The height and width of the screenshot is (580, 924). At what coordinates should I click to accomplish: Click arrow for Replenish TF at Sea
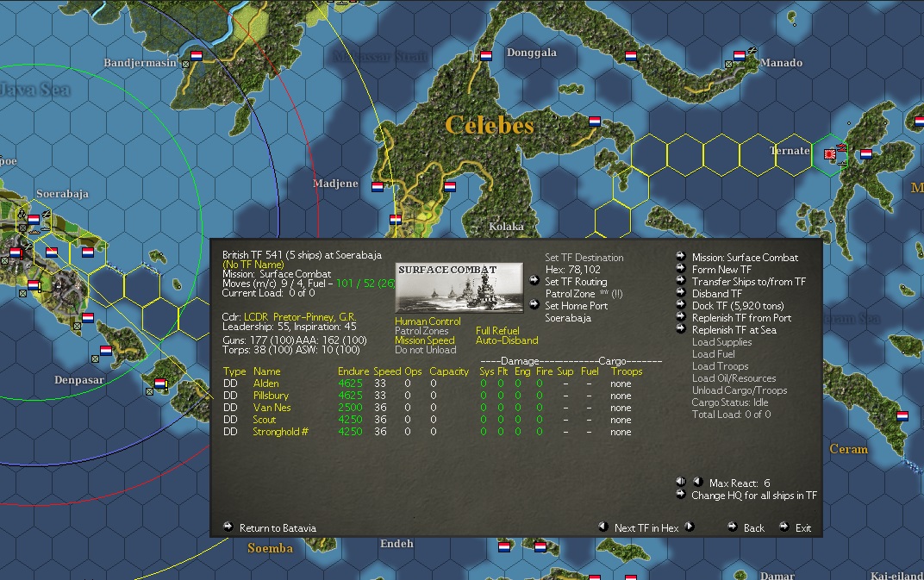click(x=681, y=328)
